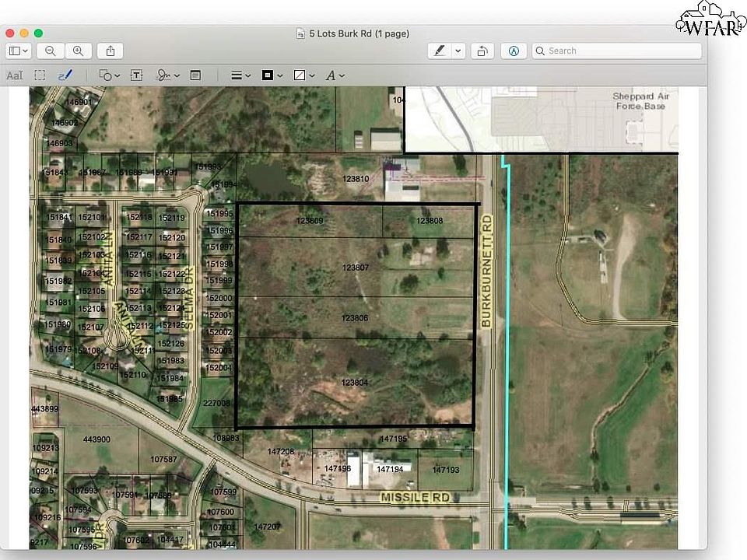Viewport: 747px width, 560px height.
Task: Click the zoom in magnifier
Action: tap(78, 51)
